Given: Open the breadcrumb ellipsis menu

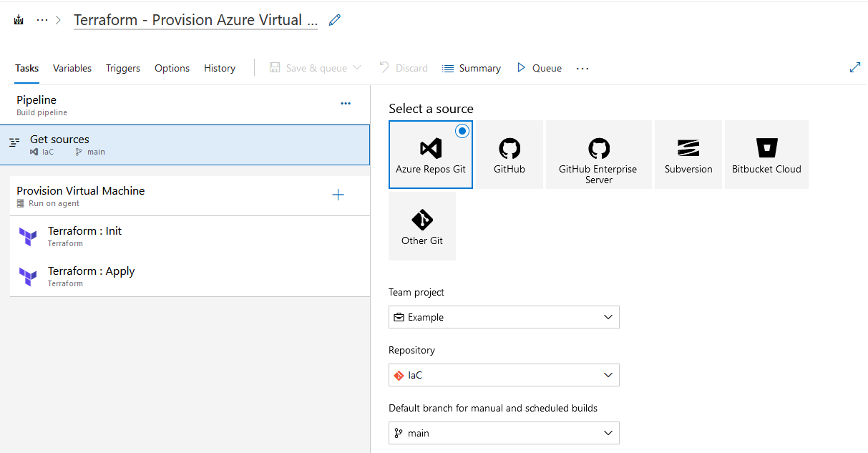Looking at the screenshot, I should (x=42, y=20).
